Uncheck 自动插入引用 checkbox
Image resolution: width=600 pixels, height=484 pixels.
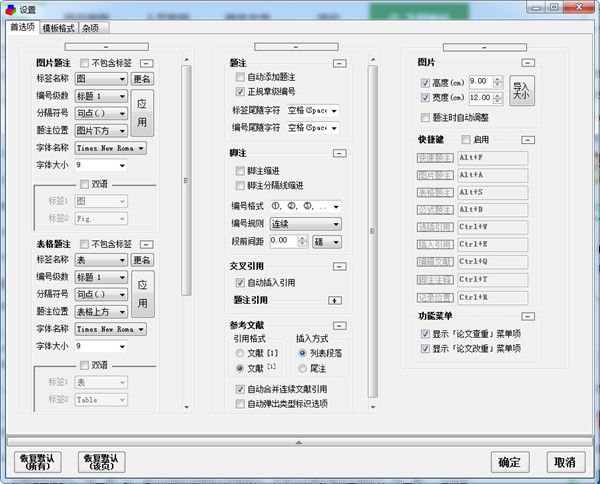(x=240, y=284)
